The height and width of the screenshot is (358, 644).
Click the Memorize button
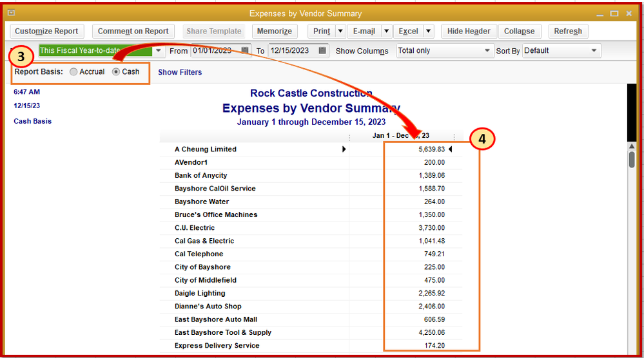point(275,31)
